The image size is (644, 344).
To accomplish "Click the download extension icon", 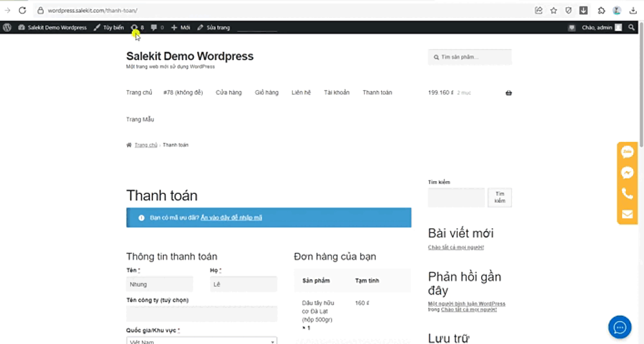I will pyautogui.click(x=583, y=10).
